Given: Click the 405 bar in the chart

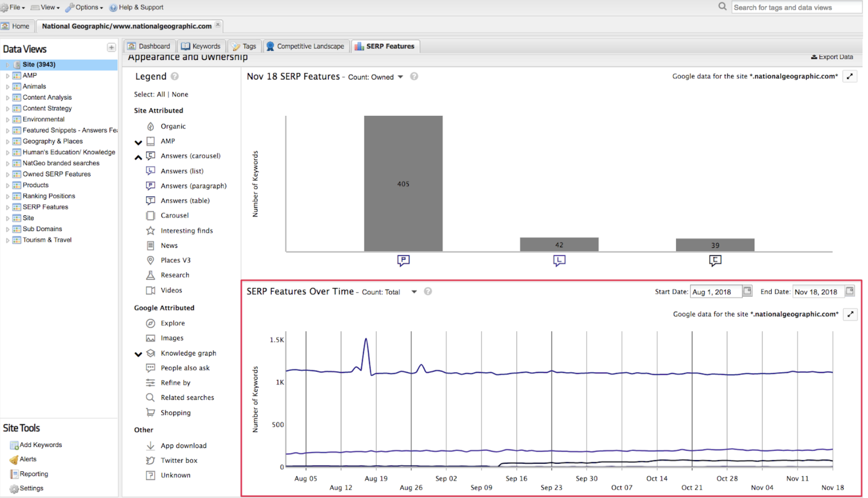Looking at the screenshot, I should coord(403,183).
